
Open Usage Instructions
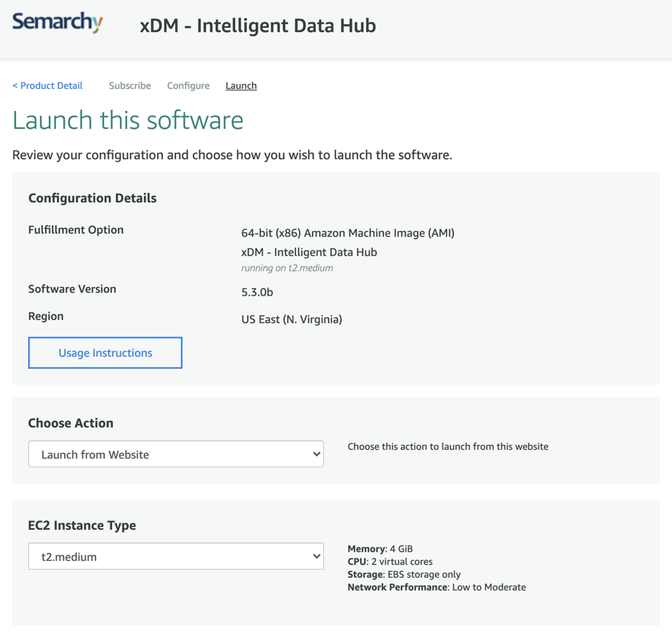click(105, 353)
